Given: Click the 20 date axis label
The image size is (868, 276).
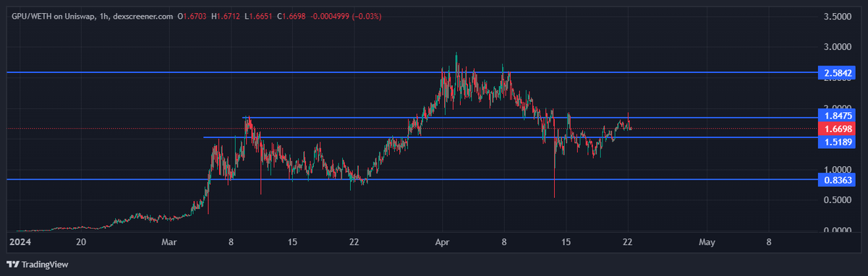Looking at the screenshot, I should click(81, 243).
